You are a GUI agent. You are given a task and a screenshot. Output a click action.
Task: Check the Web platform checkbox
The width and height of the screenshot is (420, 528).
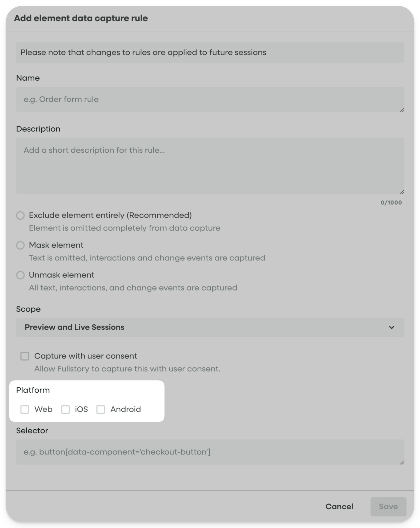(25, 410)
